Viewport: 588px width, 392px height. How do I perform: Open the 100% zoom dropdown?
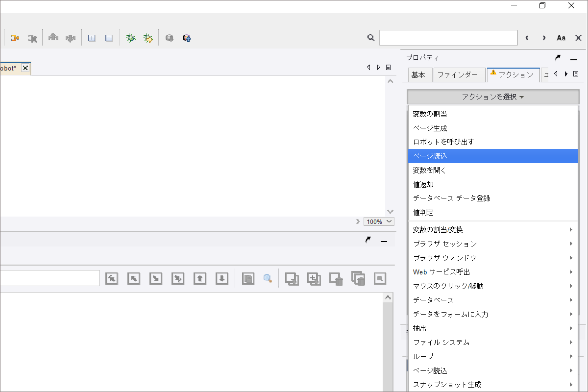click(379, 221)
